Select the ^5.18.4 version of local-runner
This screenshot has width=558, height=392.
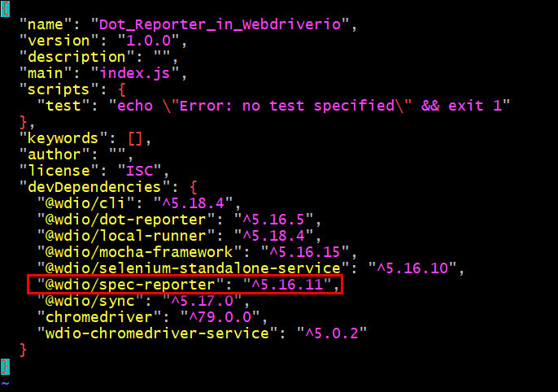coord(273,236)
